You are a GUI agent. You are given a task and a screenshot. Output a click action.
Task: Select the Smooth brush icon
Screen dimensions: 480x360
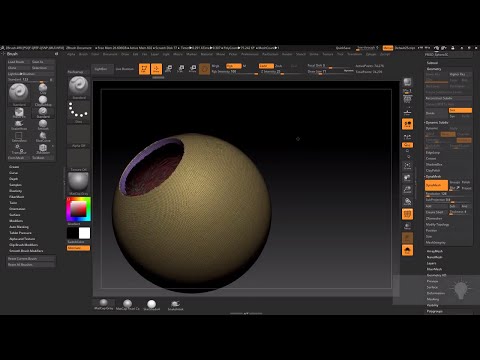click(x=43, y=125)
